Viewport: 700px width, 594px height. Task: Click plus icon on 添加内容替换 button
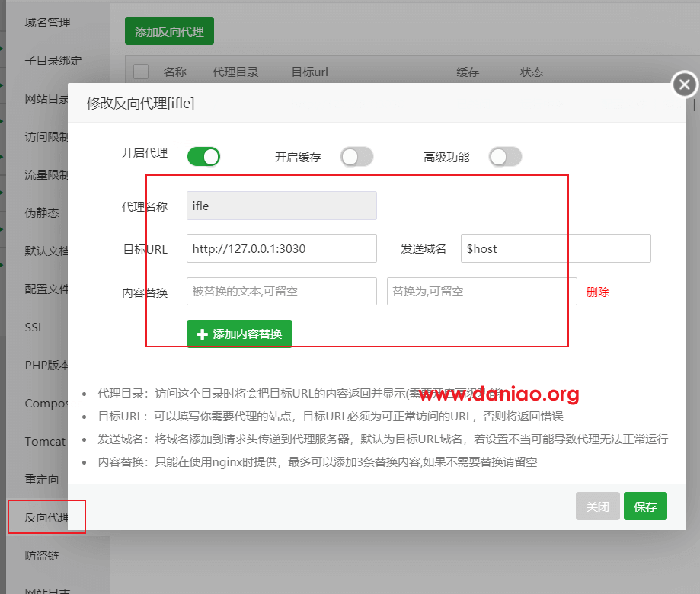tap(203, 334)
